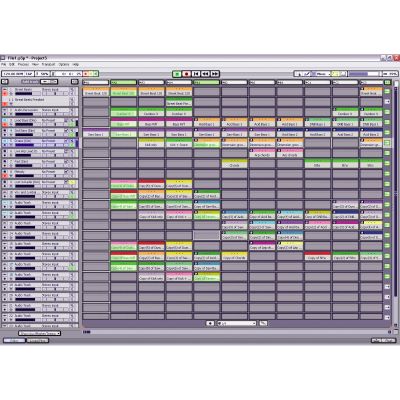
Task: Click the Rewind to start transport button
Action: [x=196, y=74]
